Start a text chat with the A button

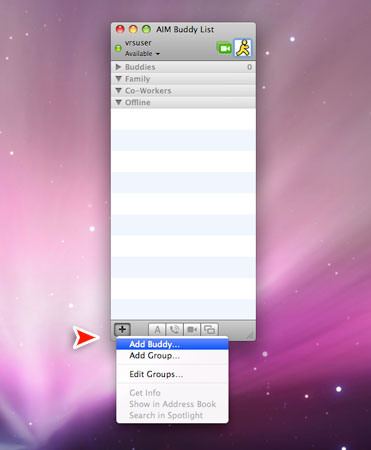(x=157, y=330)
